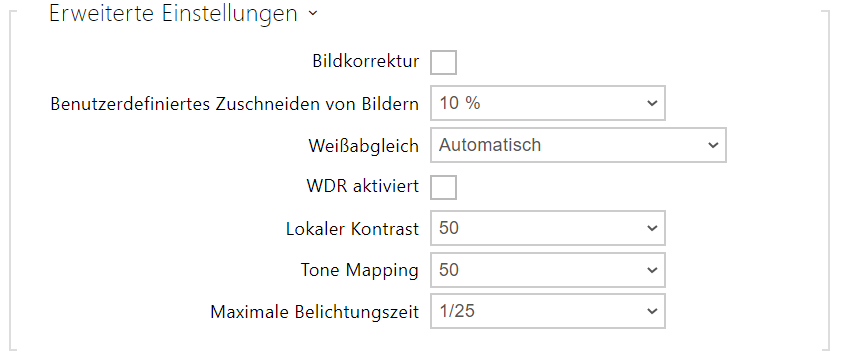Click the arrow icon in Tone Mapping field
841x360 pixels.
click(652, 270)
